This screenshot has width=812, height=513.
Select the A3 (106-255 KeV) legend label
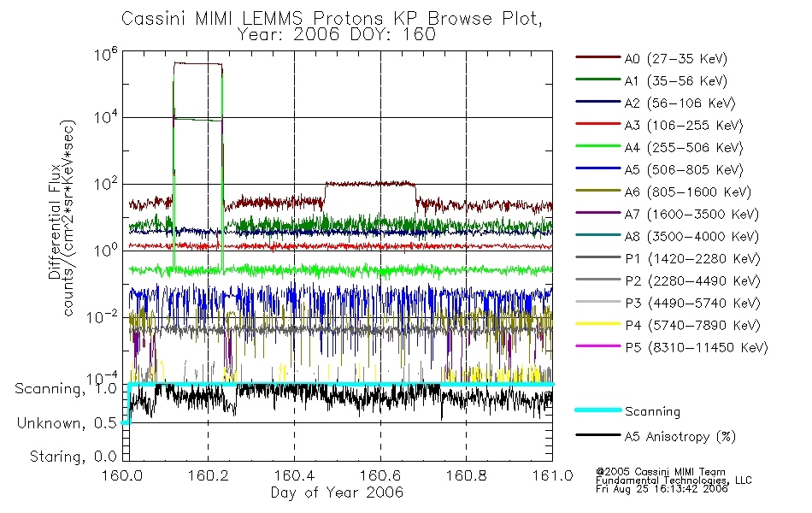pyautogui.click(x=684, y=126)
